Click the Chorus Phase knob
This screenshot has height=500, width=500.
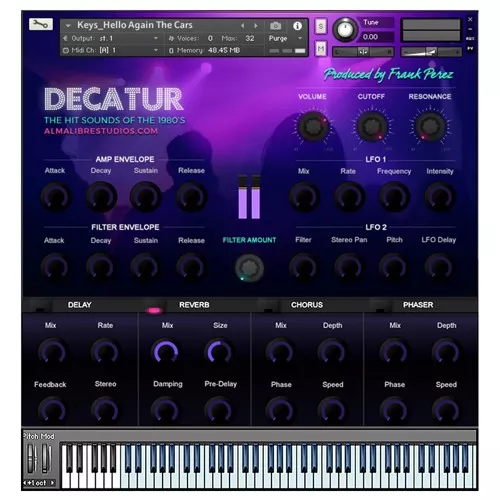click(280, 411)
